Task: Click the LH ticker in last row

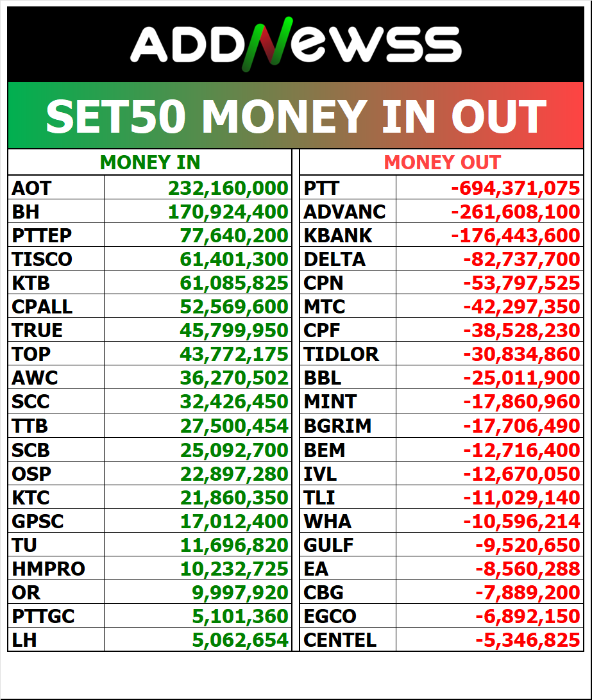Action: (x=24, y=640)
